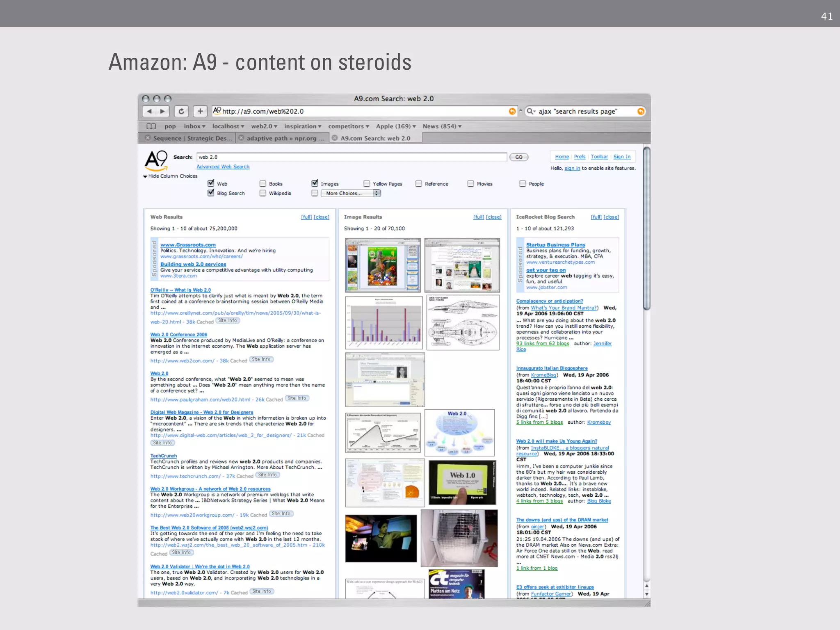
Task: Click the plus add-bookmark button
Action: (200, 111)
